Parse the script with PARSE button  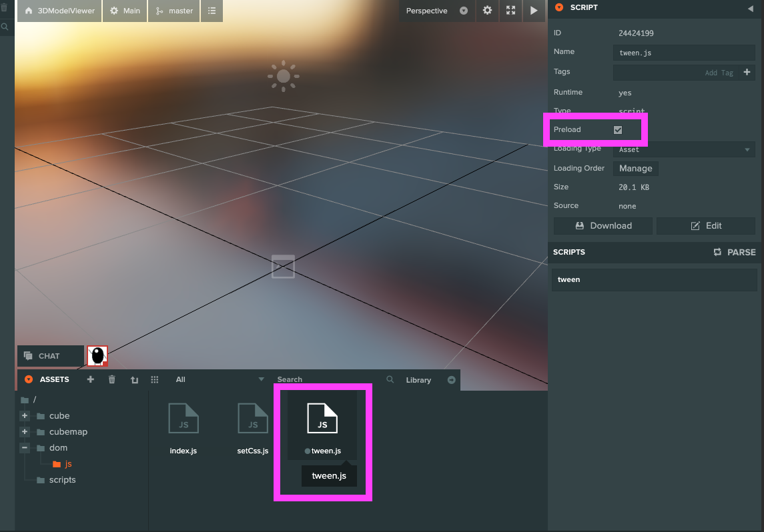tap(734, 252)
